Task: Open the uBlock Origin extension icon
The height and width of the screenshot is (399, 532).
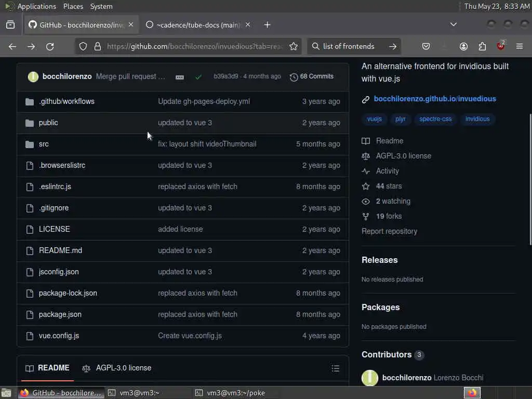Action: pos(501,46)
